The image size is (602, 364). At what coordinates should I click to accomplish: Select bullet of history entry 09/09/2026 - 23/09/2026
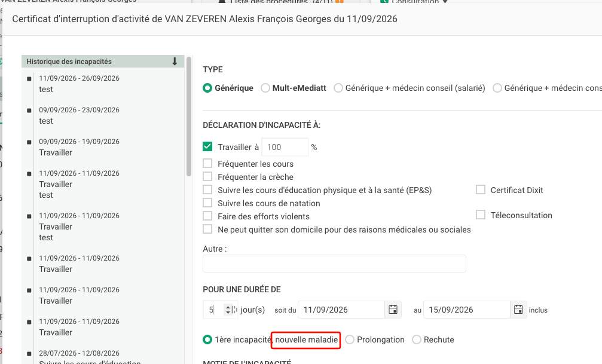point(29,111)
